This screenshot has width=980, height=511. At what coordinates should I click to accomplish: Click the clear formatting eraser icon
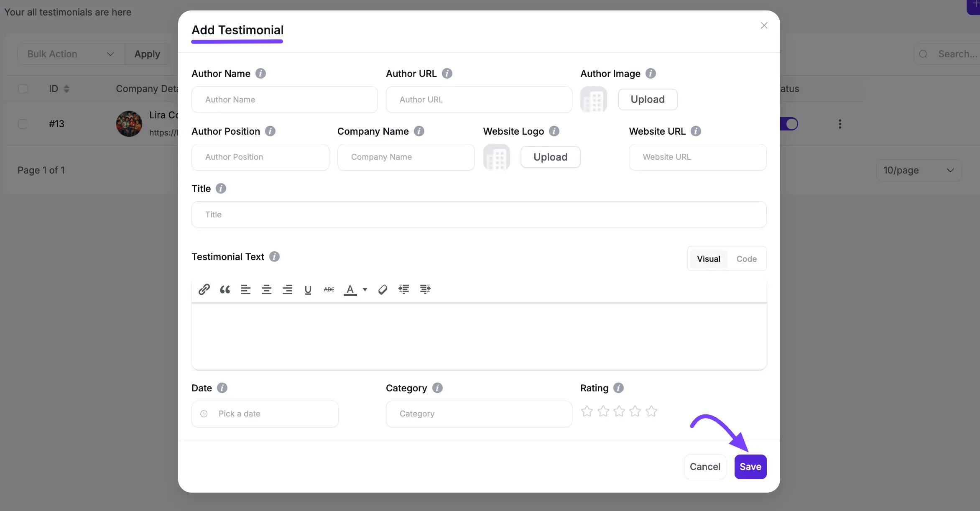(x=383, y=289)
